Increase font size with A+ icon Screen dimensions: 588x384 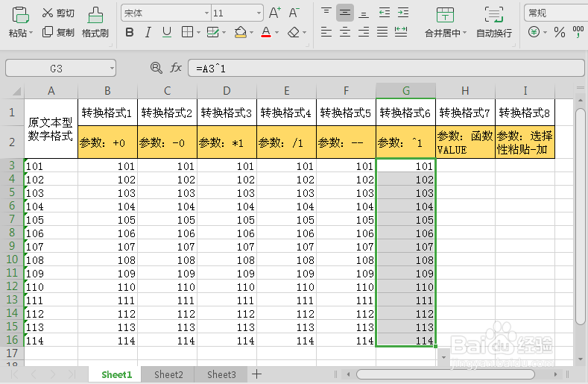tap(275, 13)
